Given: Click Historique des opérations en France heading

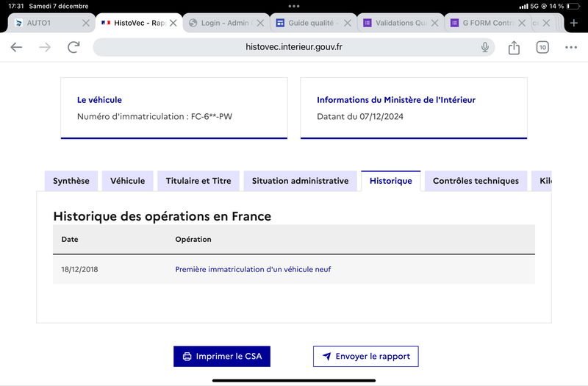Looking at the screenshot, I should pos(162,216).
